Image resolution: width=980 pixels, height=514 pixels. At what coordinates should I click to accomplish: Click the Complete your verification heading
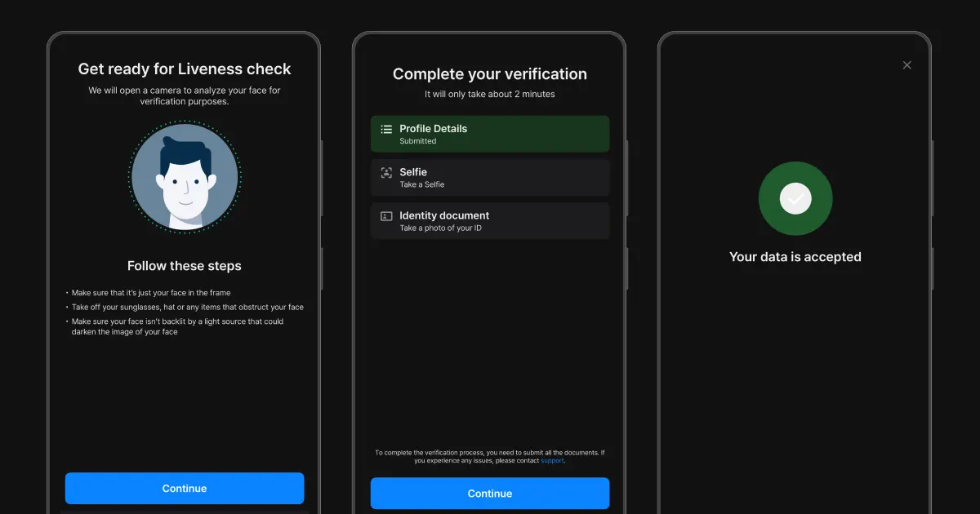coord(490,74)
